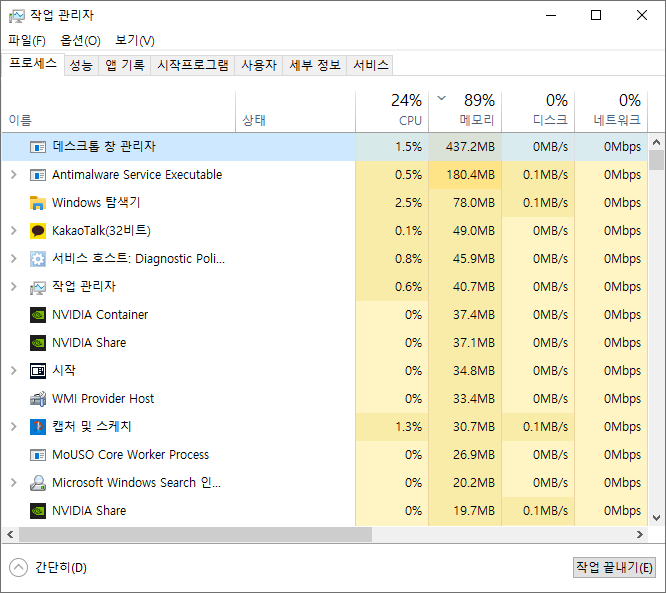Select the NVIDIA Container process name
This screenshot has height=593, width=666.
(x=100, y=315)
